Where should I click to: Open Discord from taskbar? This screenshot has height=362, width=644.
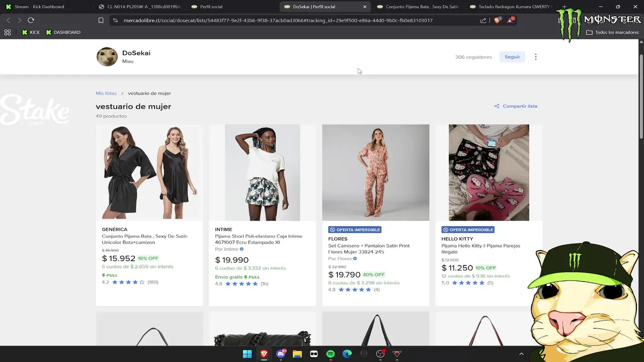pos(281,354)
